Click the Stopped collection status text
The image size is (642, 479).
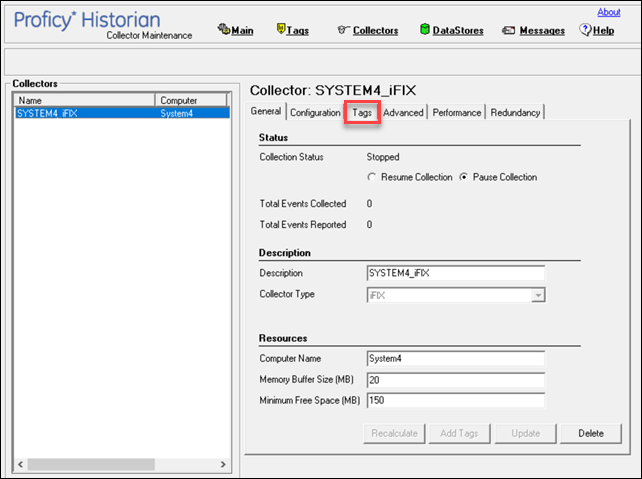point(383,157)
